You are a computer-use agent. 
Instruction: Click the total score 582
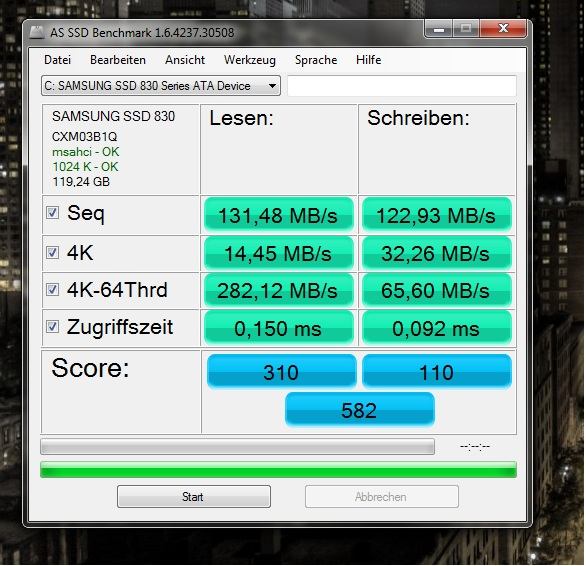[x=359, y=410]
